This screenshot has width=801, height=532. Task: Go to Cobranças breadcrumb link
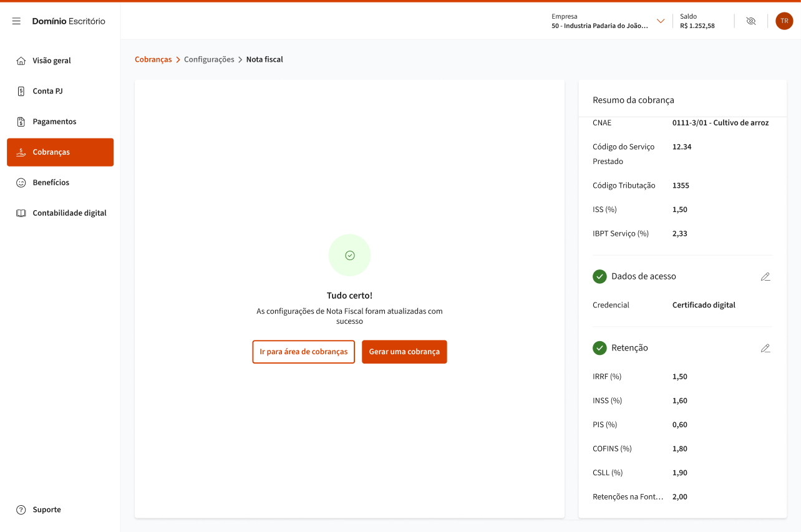[153, 59]
